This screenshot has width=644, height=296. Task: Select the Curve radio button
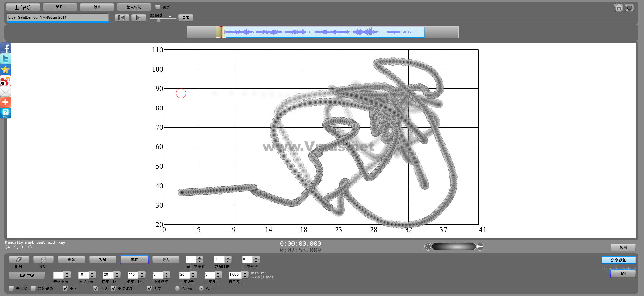[177, 288]
